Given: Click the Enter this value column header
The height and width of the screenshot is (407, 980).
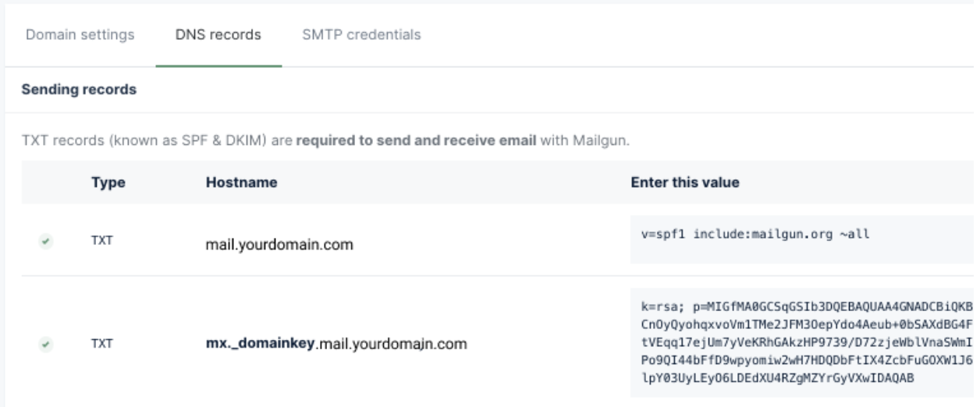Looking at the screenshot, I should tap(684, 182).
